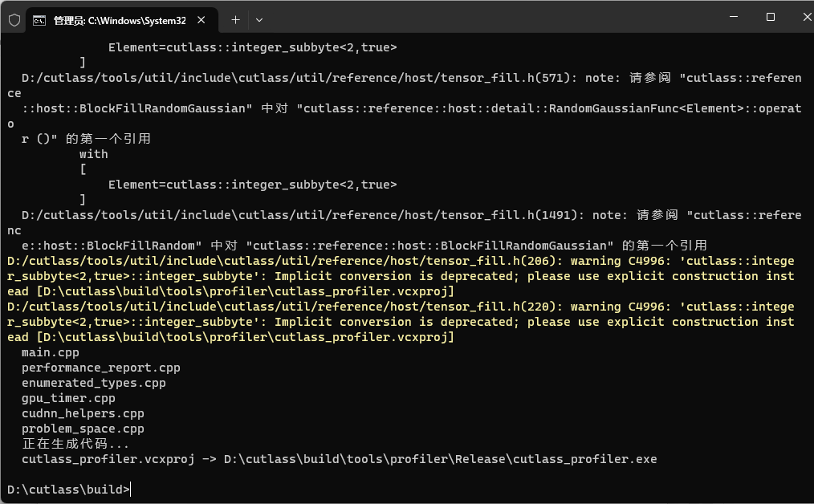Click the tensor_fill.h(220) warning C4996 line
The height and width of the screenshot is (504, 814).
point(401,307)
